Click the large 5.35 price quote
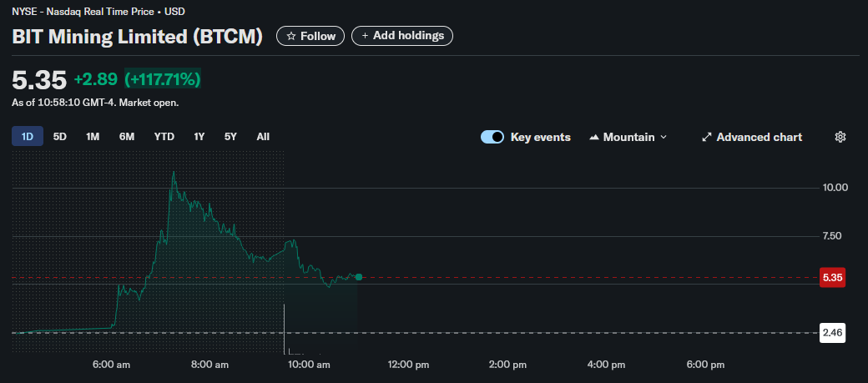Screen dimensions: 868x383 [39, 80]
